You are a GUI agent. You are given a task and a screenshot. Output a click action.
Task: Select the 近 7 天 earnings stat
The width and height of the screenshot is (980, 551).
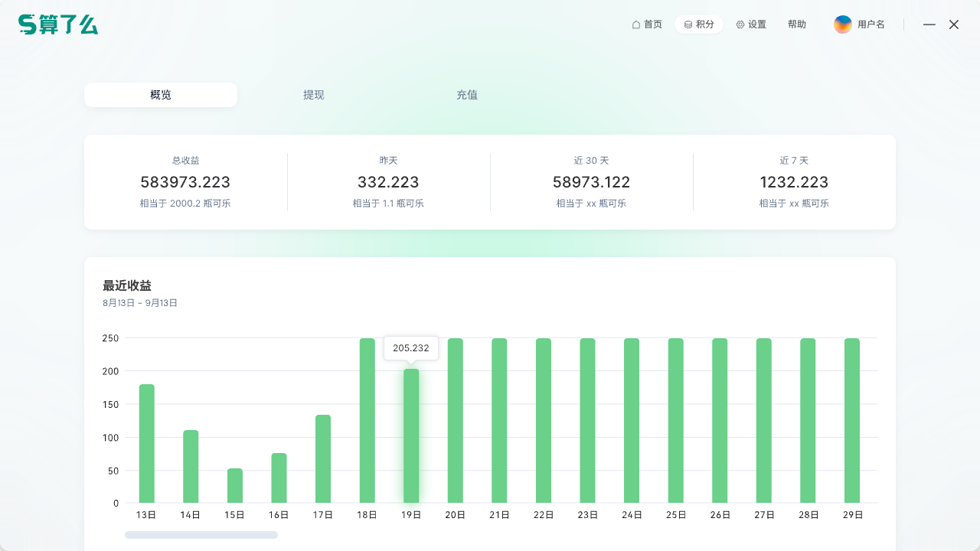[x=794, y=182]
